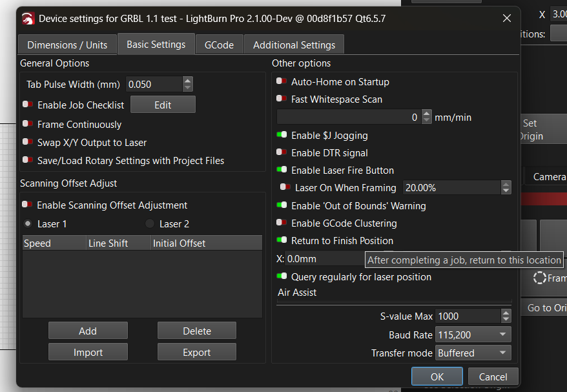
Task: Disable Enable $J Jogging toggle
Action: coord(282,135)
